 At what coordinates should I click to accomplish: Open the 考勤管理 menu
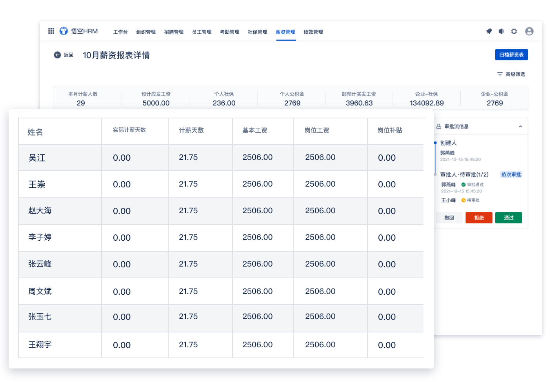[229, 32]
